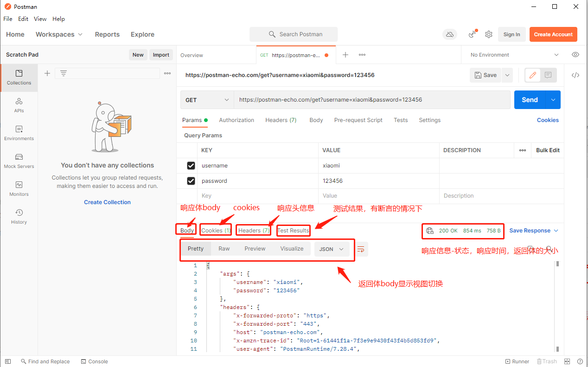The image size is (588, 367).
Task: Click the response body vertical scrollbar
Action: click(x=557, y=306)
